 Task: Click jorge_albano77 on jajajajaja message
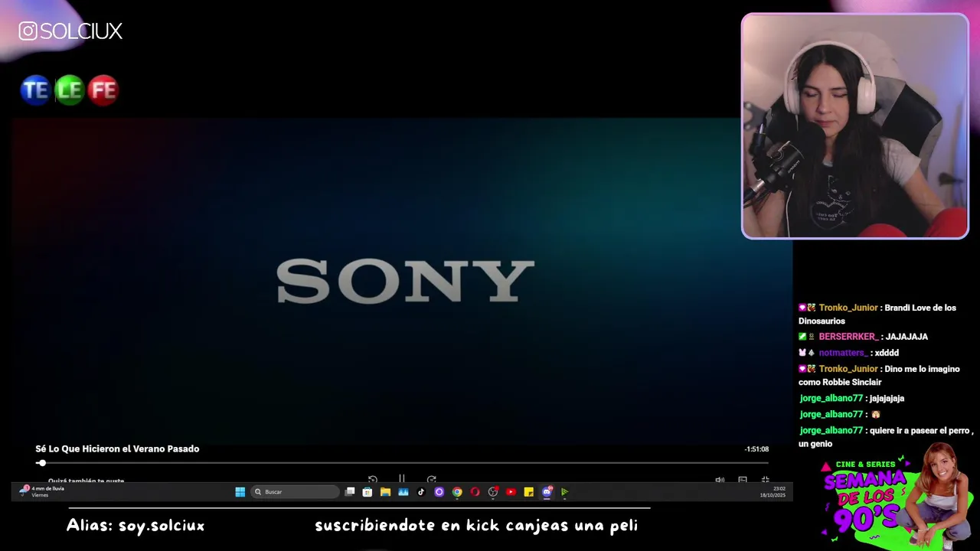[x=831, y=399]
